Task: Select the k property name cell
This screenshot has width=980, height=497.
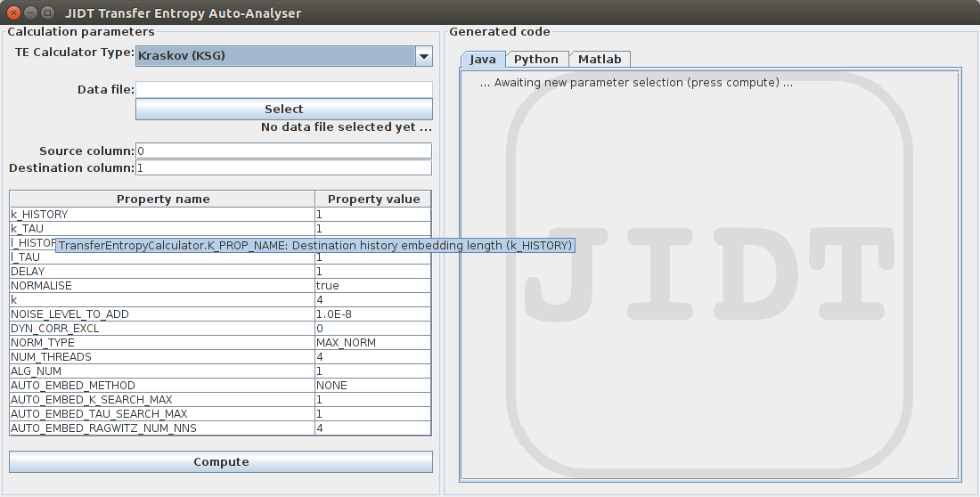Action: [x=162, y=300]
